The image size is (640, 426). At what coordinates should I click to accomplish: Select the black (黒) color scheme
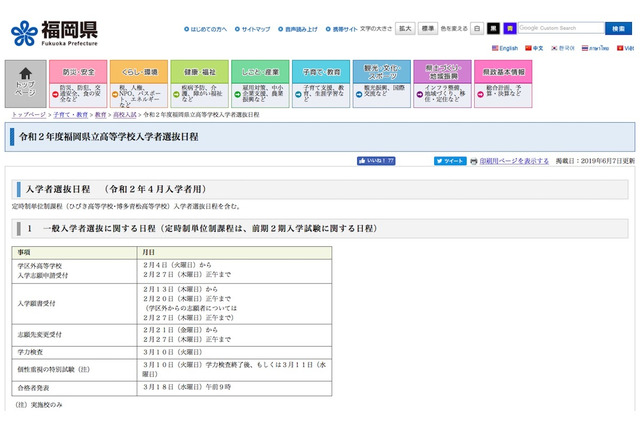(x=493, y=28)
